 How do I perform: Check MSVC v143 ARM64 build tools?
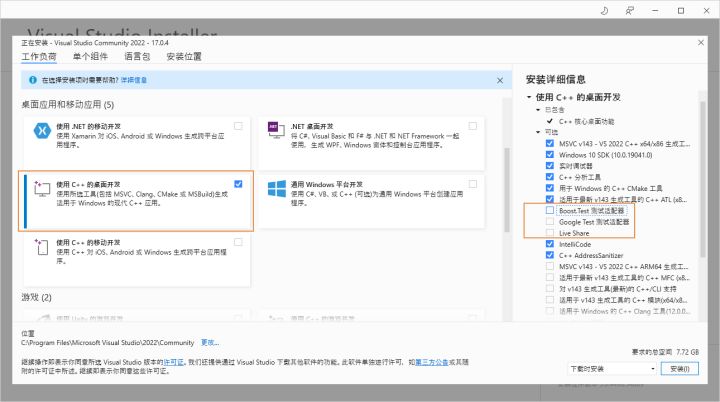(550, 266)
